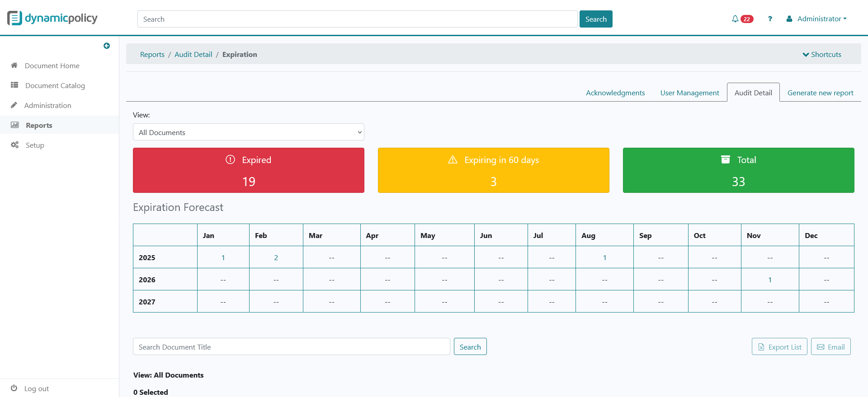Screen dimensions: 868x397
Task: Focus the top global Search field
Action: tap(358, 19)
